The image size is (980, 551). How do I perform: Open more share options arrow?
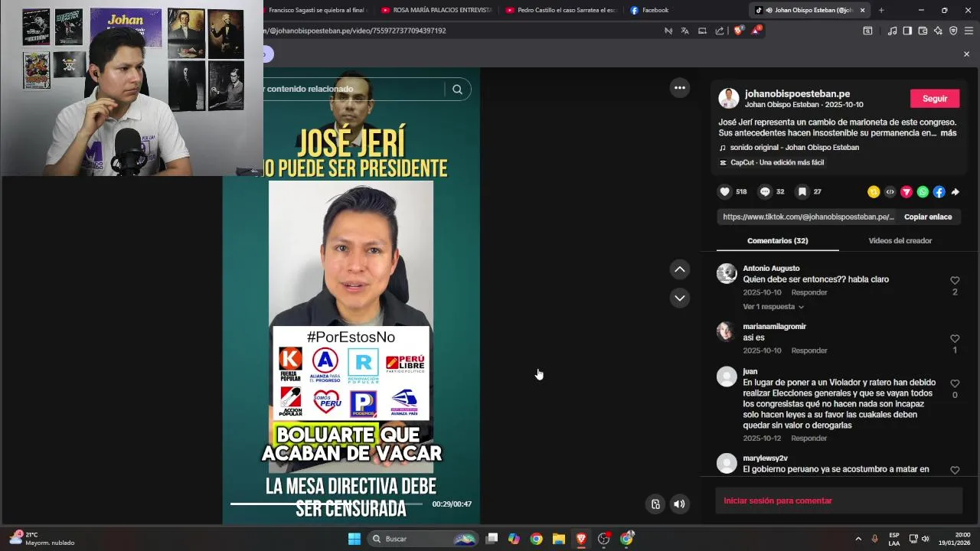[955, 192]
